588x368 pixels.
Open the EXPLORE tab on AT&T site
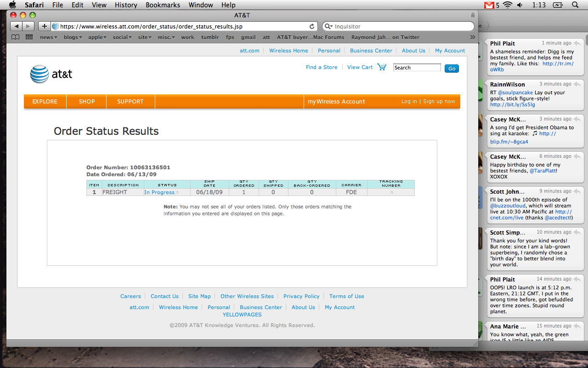click(45, 102)
